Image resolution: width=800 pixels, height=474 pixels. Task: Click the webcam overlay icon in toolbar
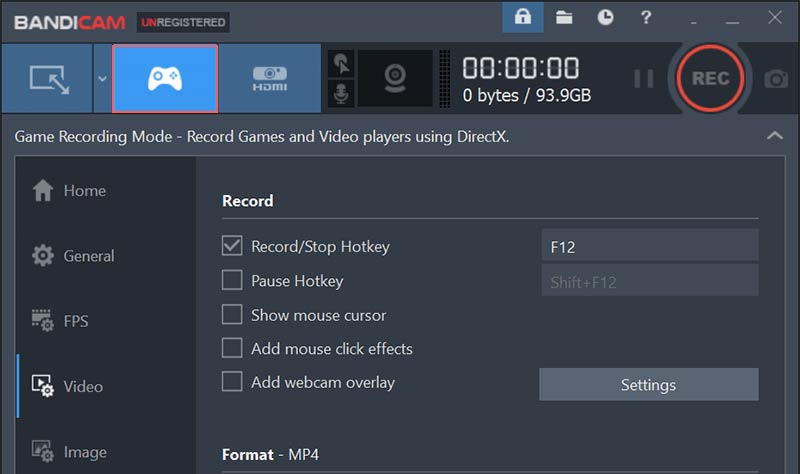click(x=394, y=79)
